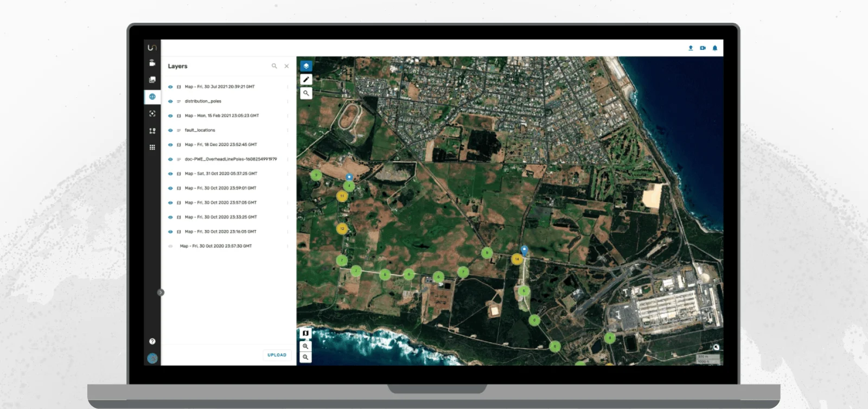Click the yellow cluster marker labeled 14
This screenshot has height=409, width=868.
pyautogui.click(x=517, y=259)
